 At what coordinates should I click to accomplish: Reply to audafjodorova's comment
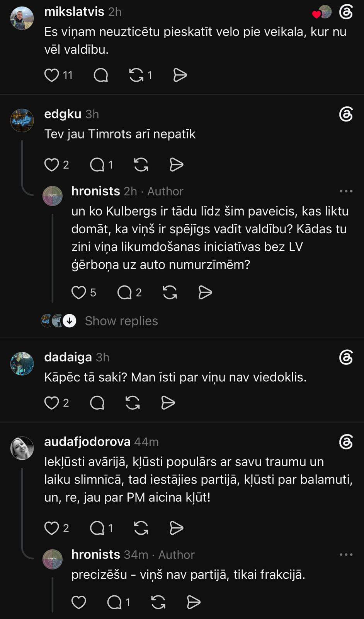click(x=97, y=528)
